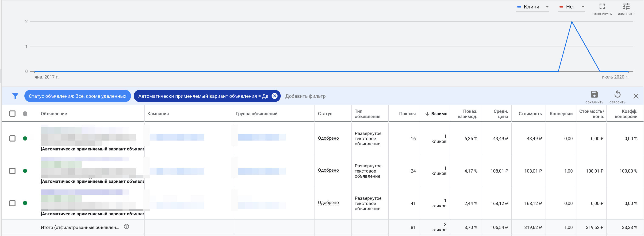Remove the Автоматически применяемый вариант filter
Screen dimensions: 644x236
click(275, 96)
